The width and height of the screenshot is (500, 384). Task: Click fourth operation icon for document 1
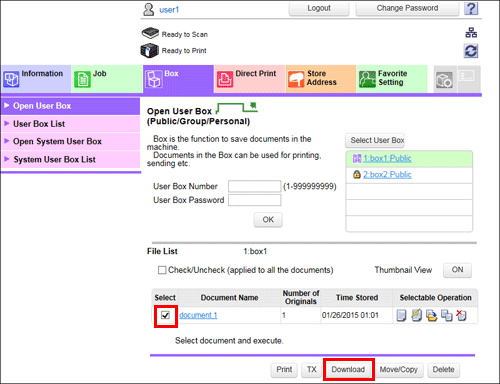[446, 315]
